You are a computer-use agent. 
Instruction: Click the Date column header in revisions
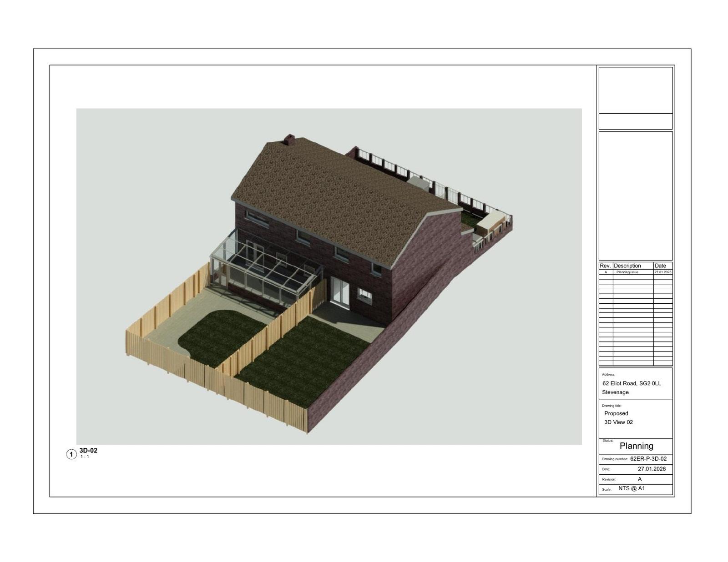(660, 266)
